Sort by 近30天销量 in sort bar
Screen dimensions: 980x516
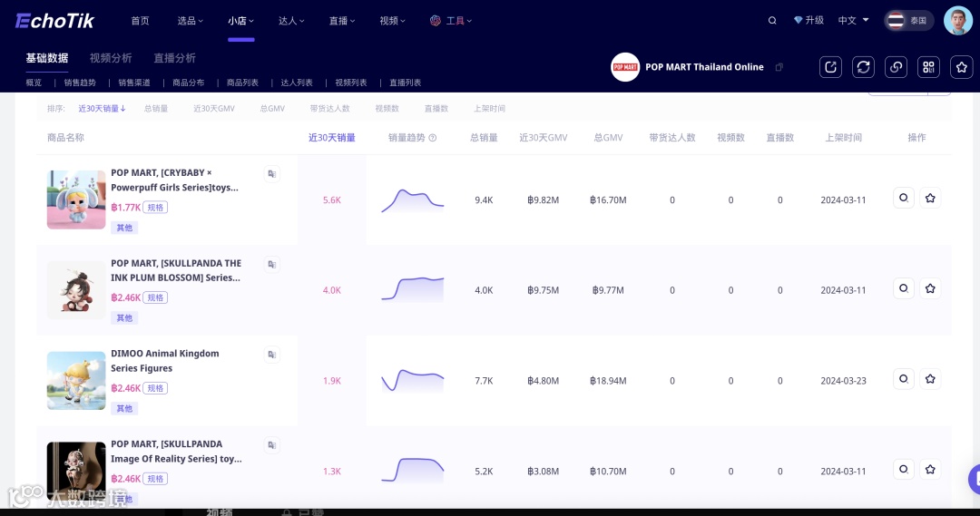tap(102, 109)
